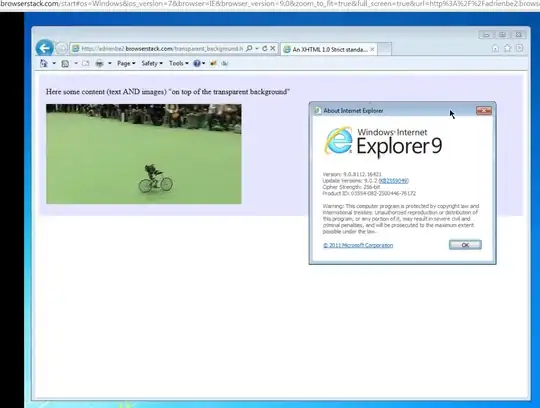540x408 pixels.
Task: Click the Help question mark icon
Action: (197, 63)
